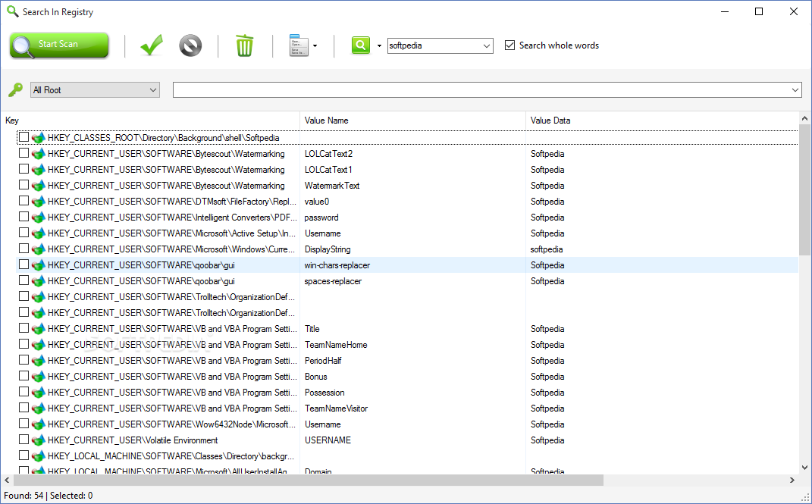Image resolution: width=812 pixels, height=504 pixels.
Task: Click registry icon of win-chars-replacer row
Action: 39,265
